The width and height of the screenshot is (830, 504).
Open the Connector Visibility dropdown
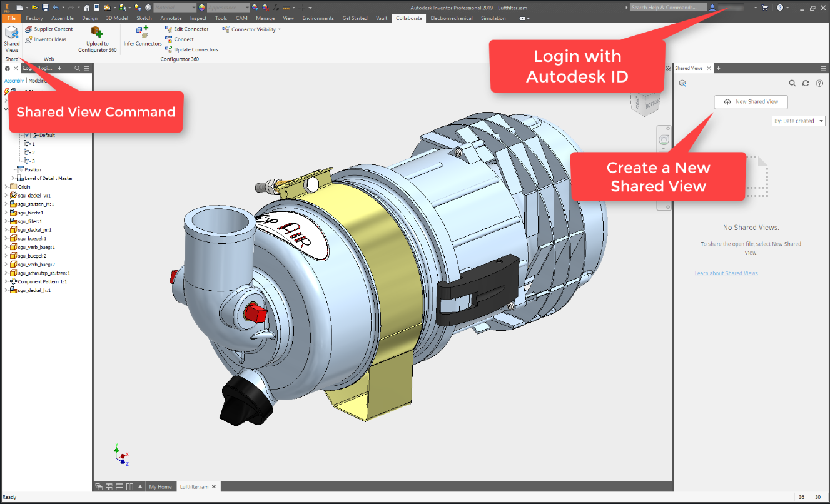pyautogui.click(x=252, y=29)
